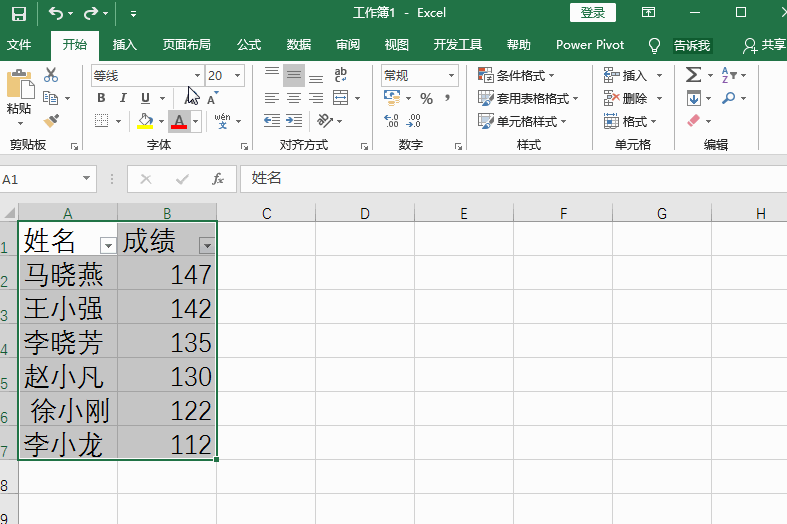Viewport: 787px width, 524px height.
Task: Apply comma thousands separator style
Action: pos(447,98)
